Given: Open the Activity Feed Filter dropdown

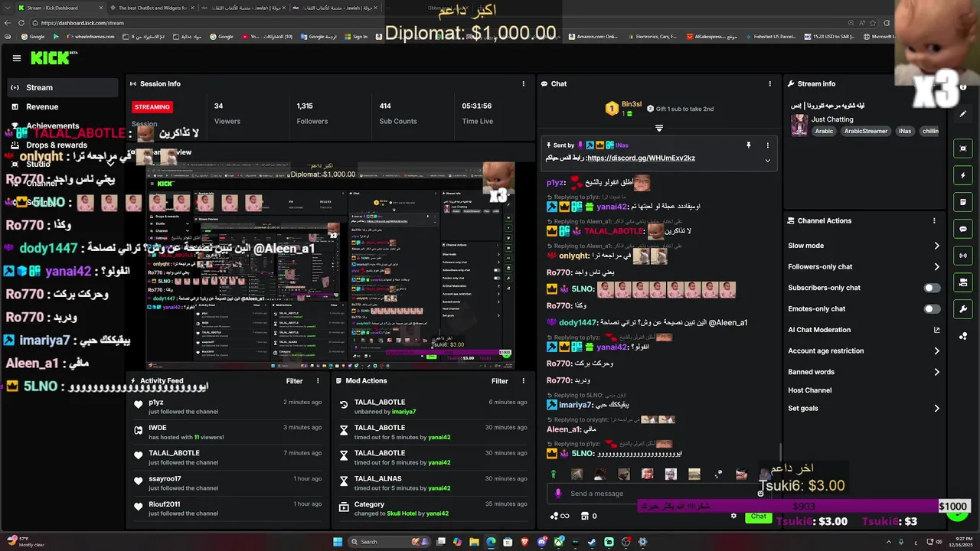Looking at the screenshot, I should pos(295,380).
